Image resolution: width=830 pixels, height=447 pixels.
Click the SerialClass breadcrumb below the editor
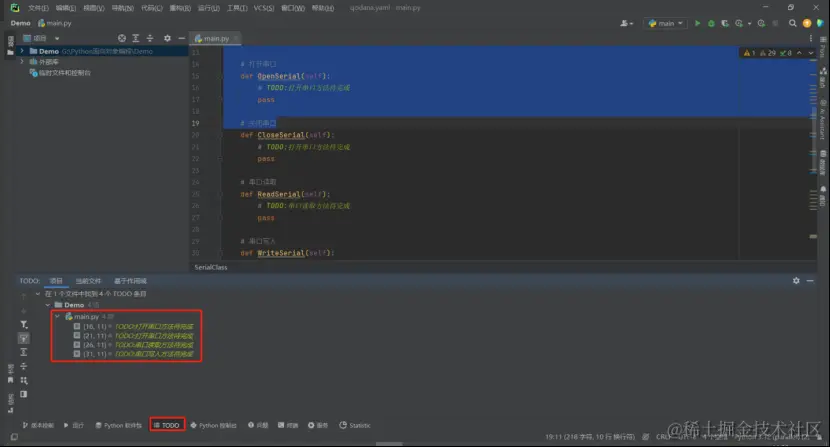(x=211, y=267)
